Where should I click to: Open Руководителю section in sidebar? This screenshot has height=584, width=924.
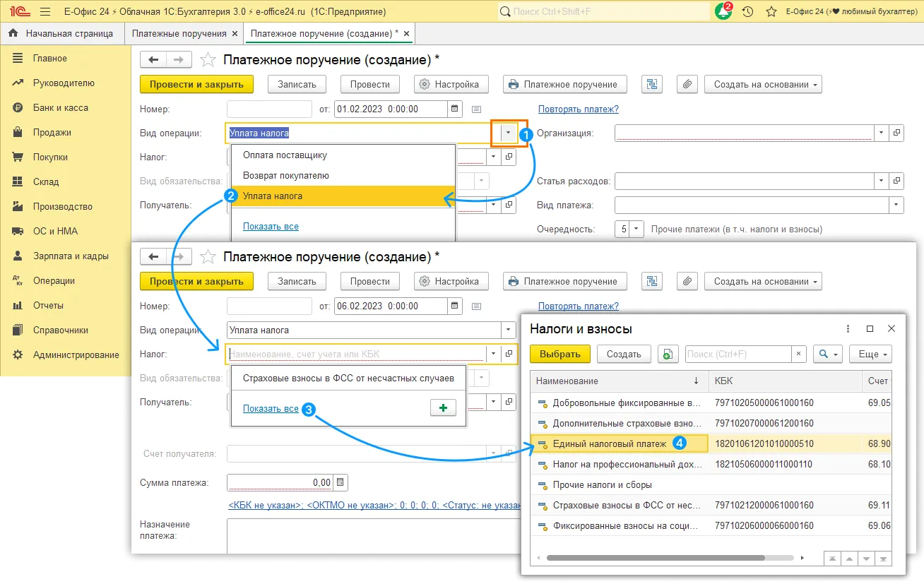tap(65, 83)
